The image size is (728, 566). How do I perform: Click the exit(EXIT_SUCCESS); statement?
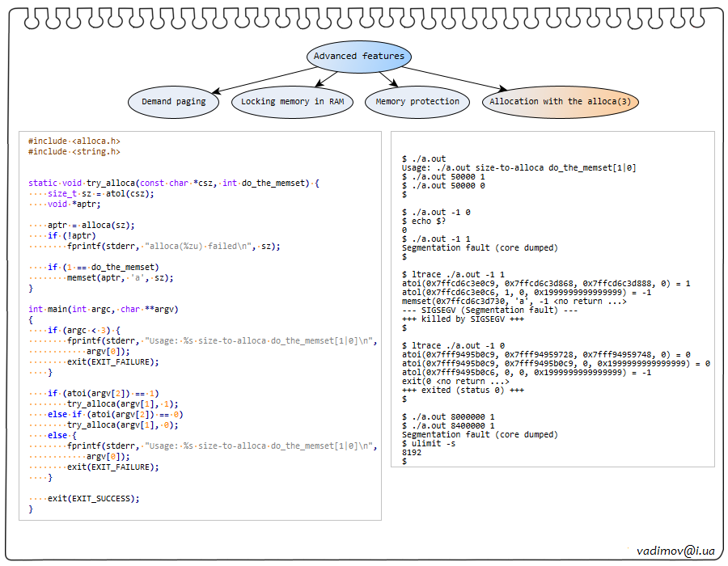pyautogui.click(x=93, y=498)
